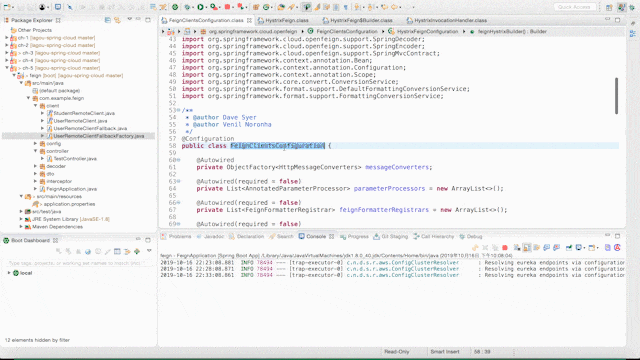Open the Declaration view tab
Viewport: 640px width, 360px height.
point(250,236)
